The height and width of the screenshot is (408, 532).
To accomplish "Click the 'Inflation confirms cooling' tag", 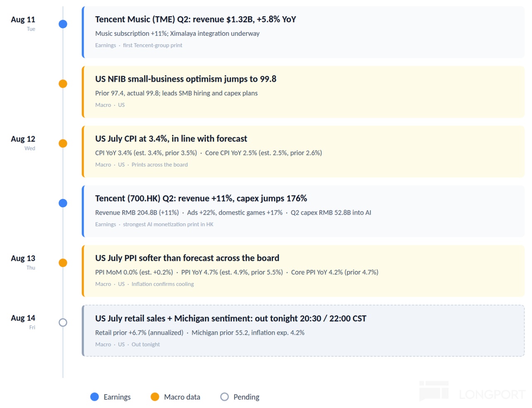I will 163,284.
